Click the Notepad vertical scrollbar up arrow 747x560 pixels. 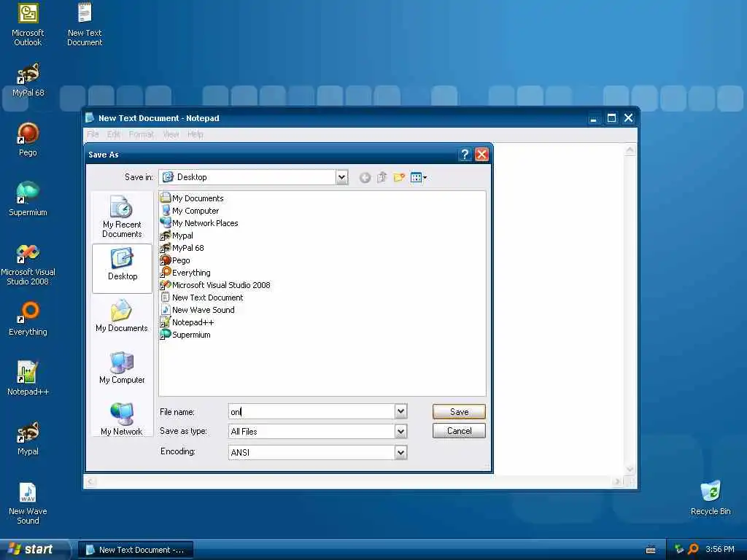point(630,150)
